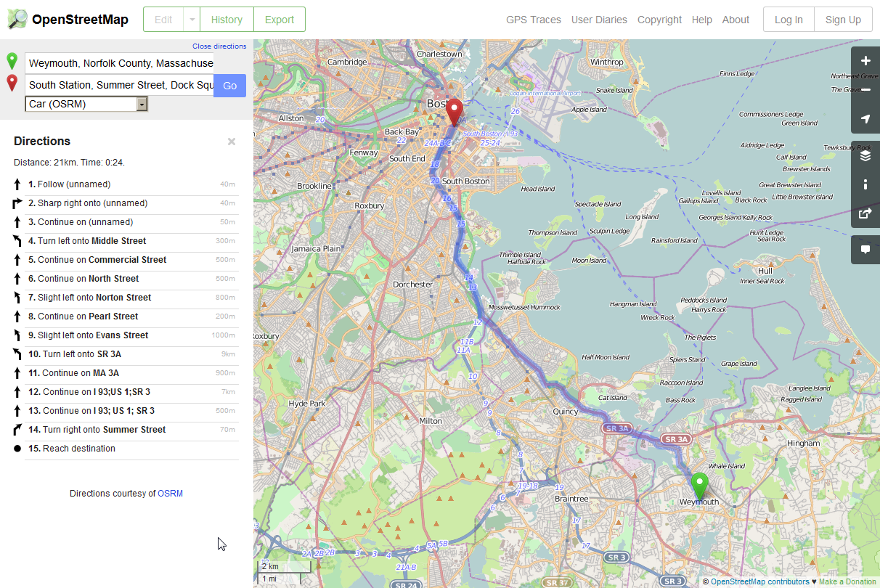Click the green start marker at Weymouth
The image size is (880, 588).
tap(699, 484)
